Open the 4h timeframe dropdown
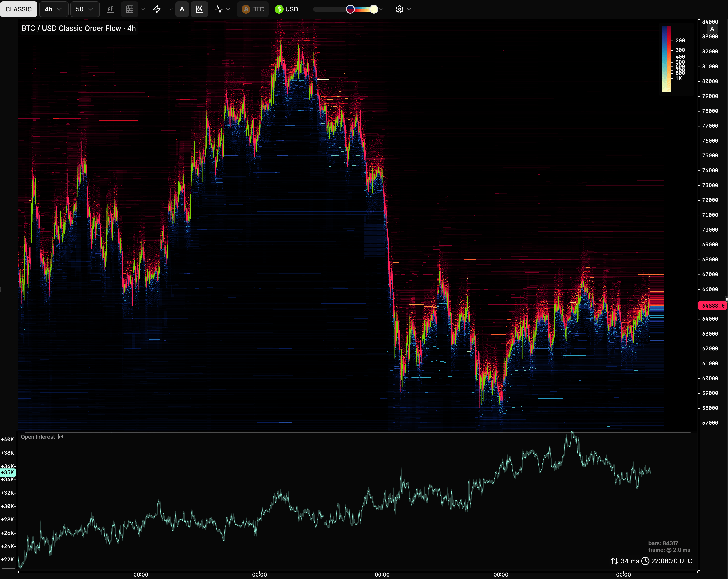The height and width of the screenshot is (579, 728). (x=54, y=9)
